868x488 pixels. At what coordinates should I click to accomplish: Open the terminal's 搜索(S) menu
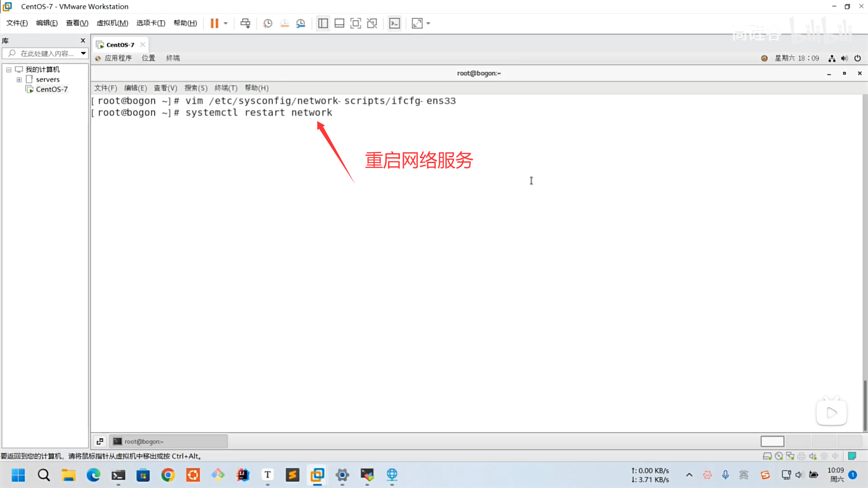(196, 88)
